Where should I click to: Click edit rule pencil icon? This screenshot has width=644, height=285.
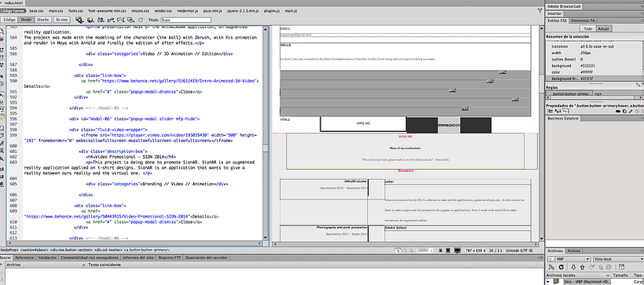(x=631, y=111)
